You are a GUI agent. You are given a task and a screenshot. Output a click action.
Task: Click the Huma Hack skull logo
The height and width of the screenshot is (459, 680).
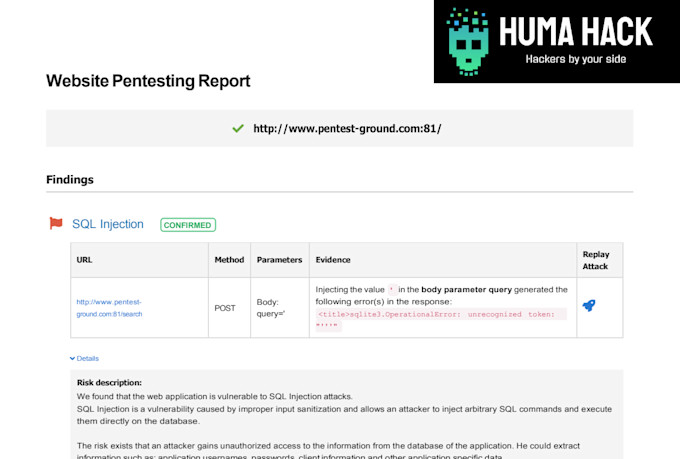pyautogui.click(x=468, y=42)
